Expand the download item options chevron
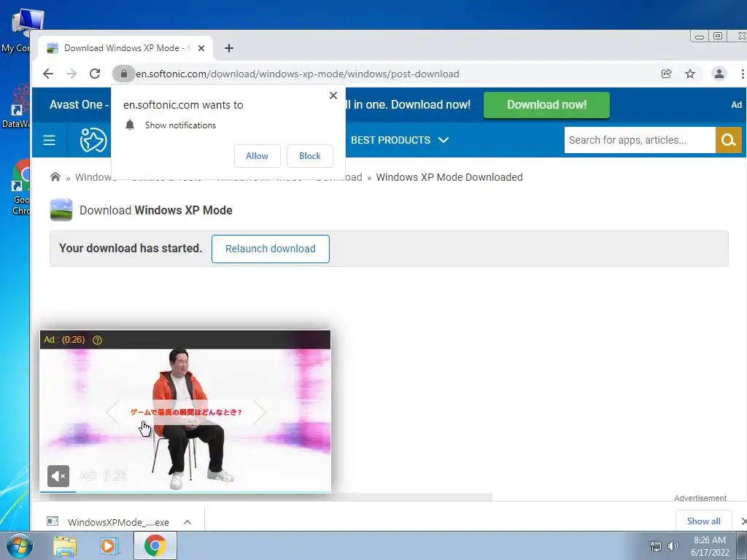 [x=187, y=522]
